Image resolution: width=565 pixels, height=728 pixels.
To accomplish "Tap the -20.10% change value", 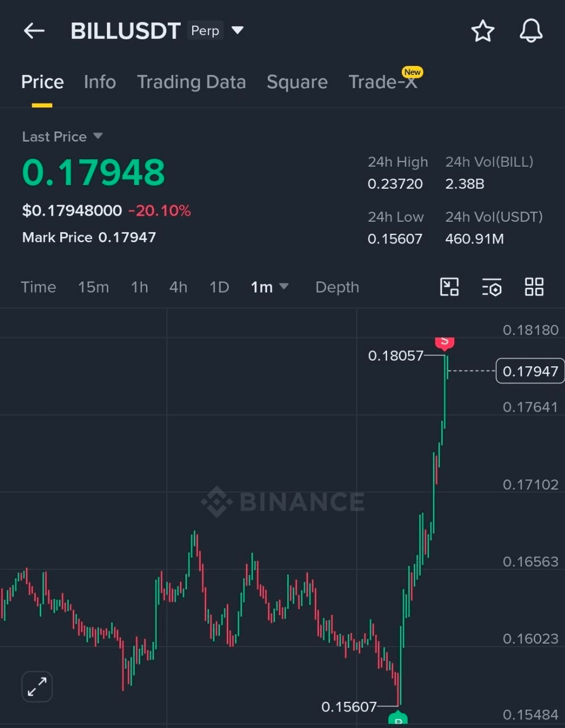I will pyautogui.click(x=160, y=210).
